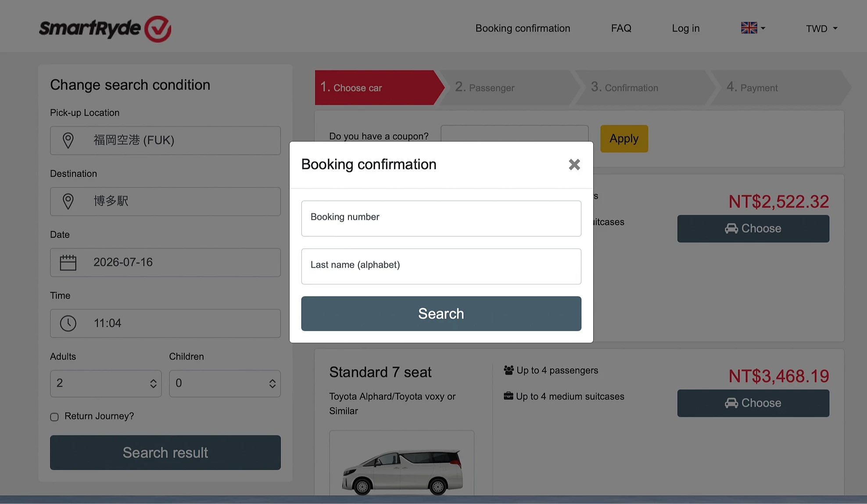
Task: Open the Adults count dropdown
Action: pyautogui.click(x=106, y=383)
